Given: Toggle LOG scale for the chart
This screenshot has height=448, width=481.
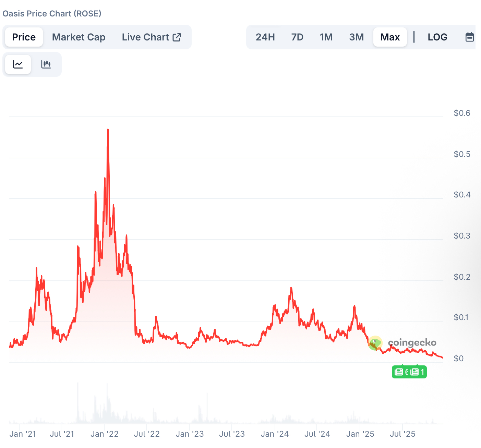Looking at the screenshot, I should [437, 37].
